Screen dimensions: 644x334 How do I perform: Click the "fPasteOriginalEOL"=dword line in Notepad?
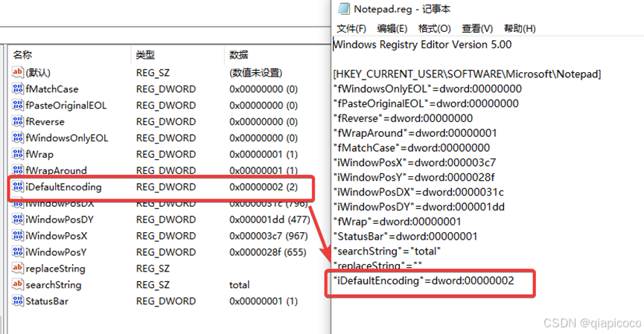(426, 103)
